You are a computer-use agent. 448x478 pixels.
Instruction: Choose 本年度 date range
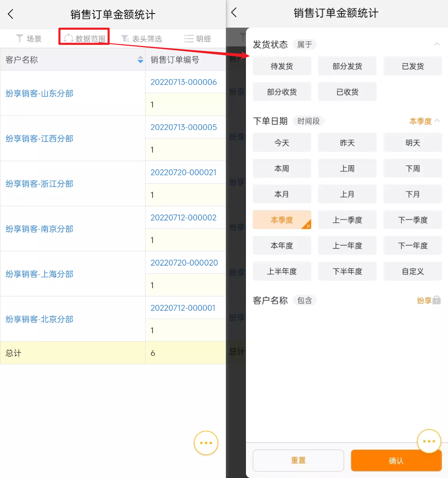(282, 245)
